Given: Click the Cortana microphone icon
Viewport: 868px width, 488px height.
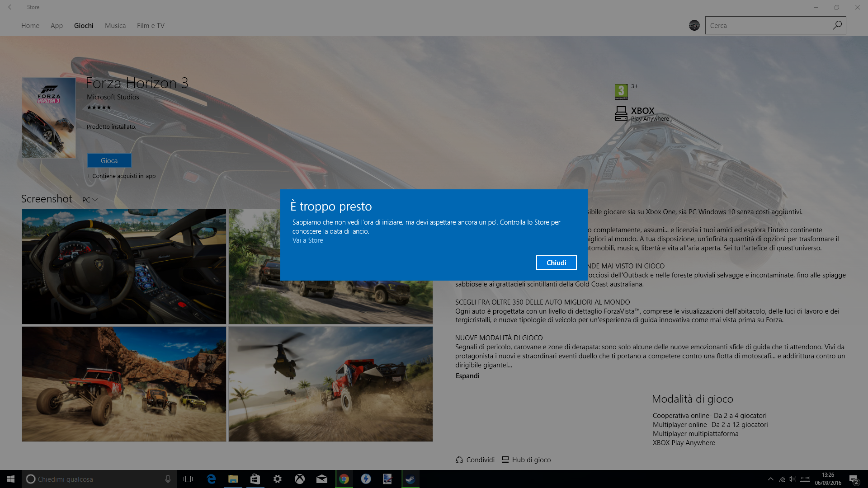Looking at the screenshot, I should [168, 479].
